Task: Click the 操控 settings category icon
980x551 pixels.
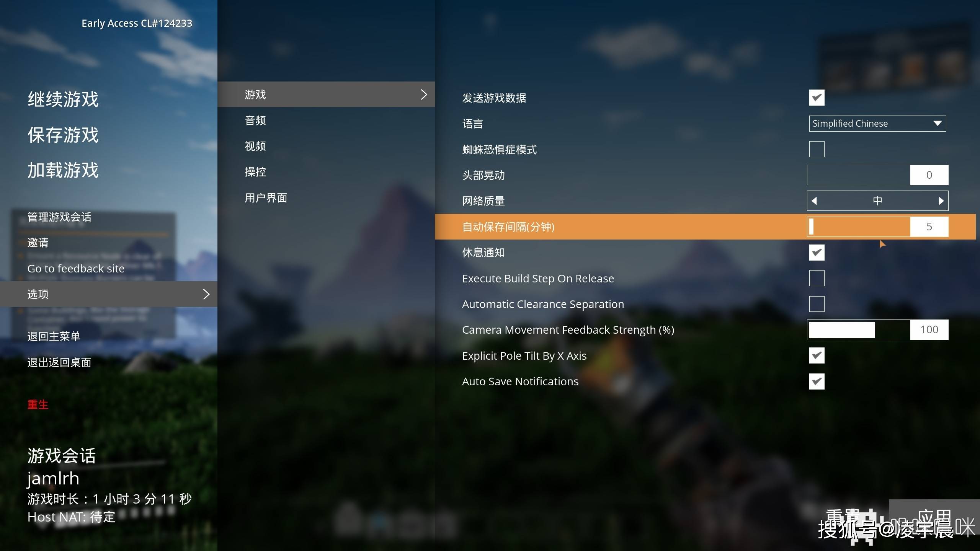Action: coord(255,171)
